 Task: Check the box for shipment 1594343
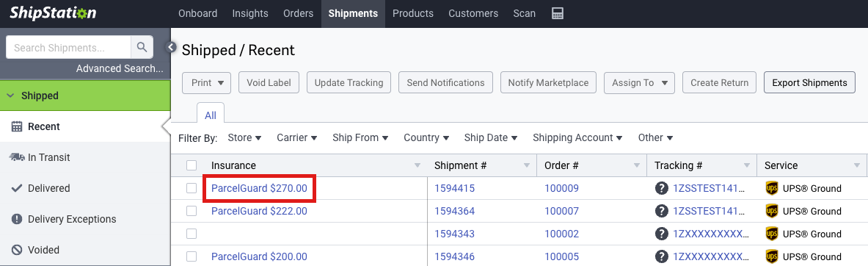click(192, 234)
